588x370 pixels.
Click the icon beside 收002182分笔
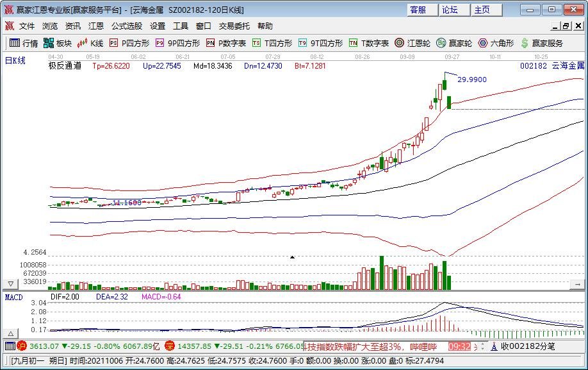coord(494,346)
